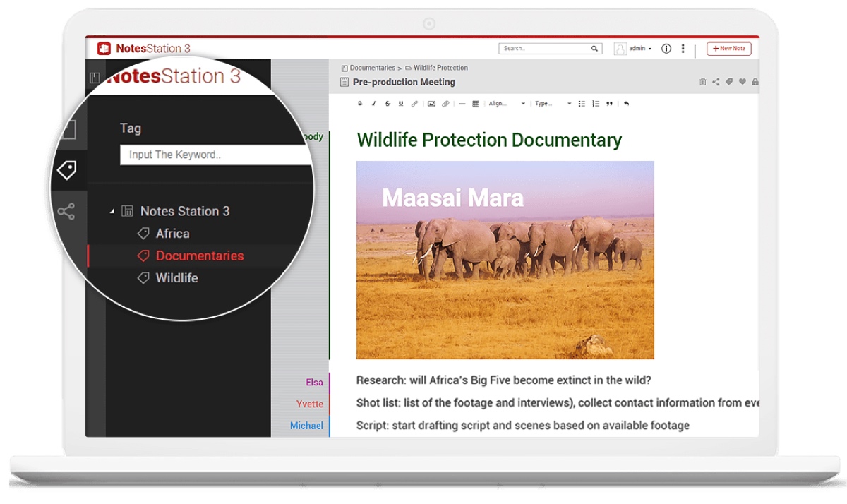Open the Type dropdown

coord(553,104)
